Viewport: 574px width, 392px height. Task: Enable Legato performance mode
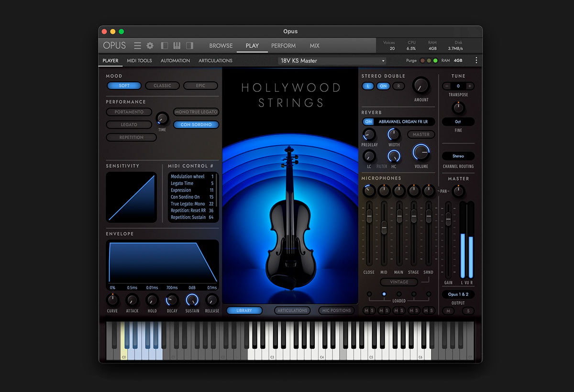129,125
